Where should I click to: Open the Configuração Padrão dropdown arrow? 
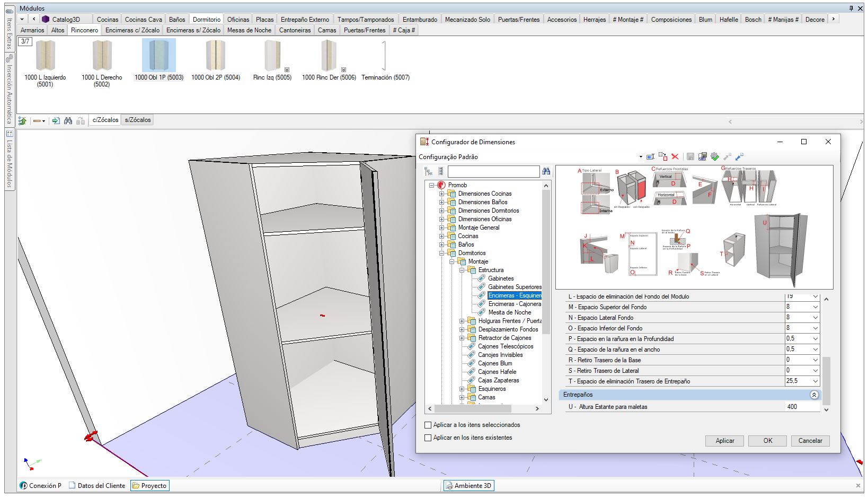click(641, 157)
